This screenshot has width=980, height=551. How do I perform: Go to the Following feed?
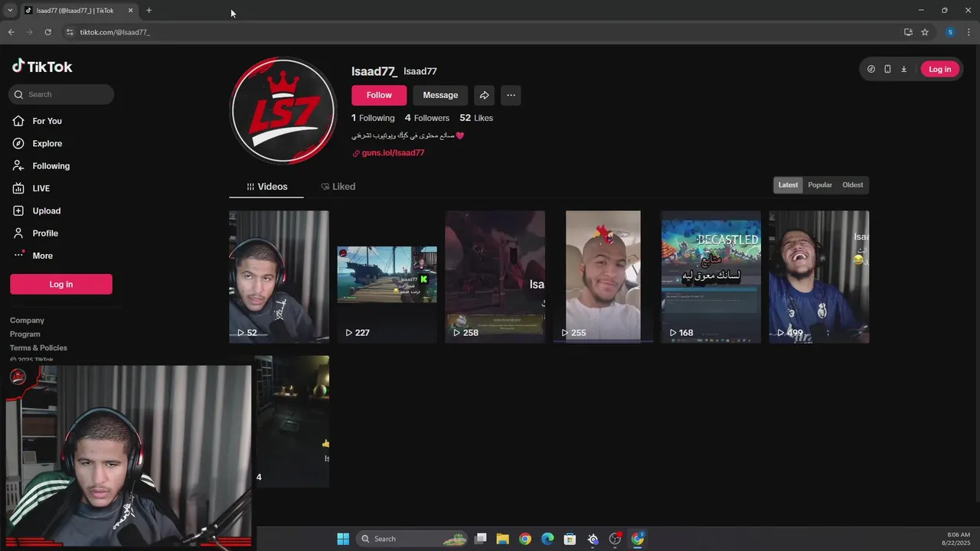click(51, 166)
